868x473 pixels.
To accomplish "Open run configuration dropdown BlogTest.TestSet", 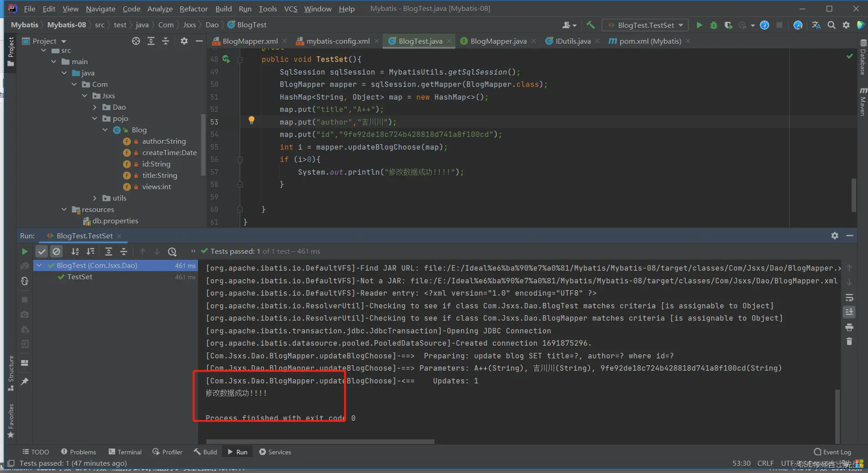I will (646, 25).
